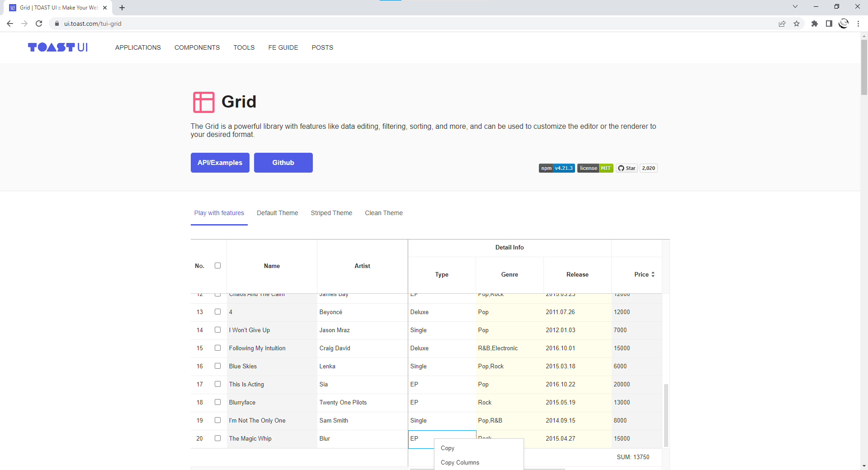Click the Github button
The height and width of the screenshot is (470, 868).
pos(283,163)
